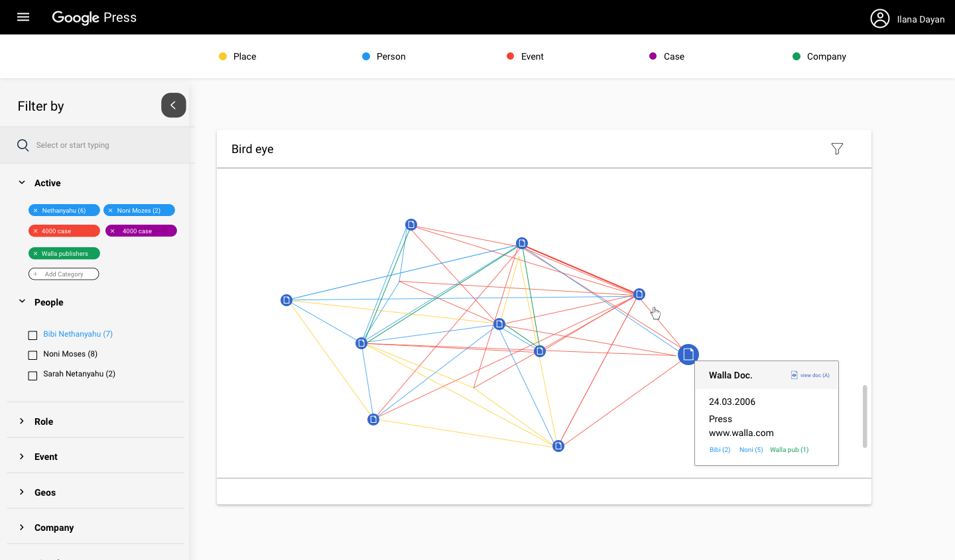Open the hamburger menu
The height and width of the screenshot is (560, 955).
(23, 17)
